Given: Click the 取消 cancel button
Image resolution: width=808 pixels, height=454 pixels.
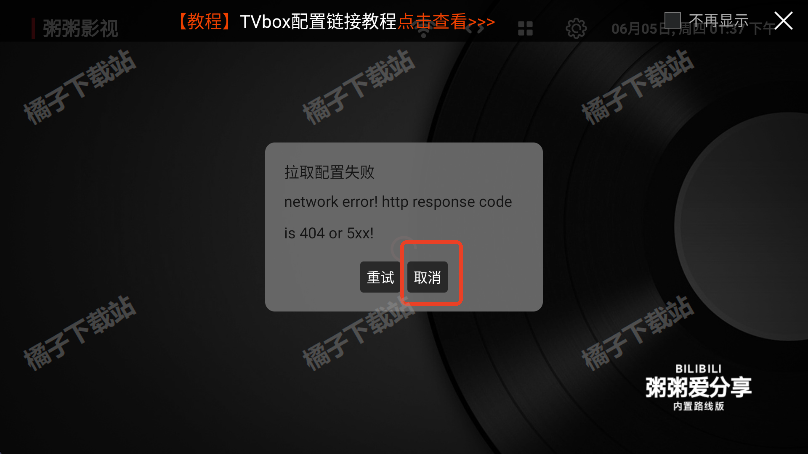Looking at the screenshot, I should (427, 277).
